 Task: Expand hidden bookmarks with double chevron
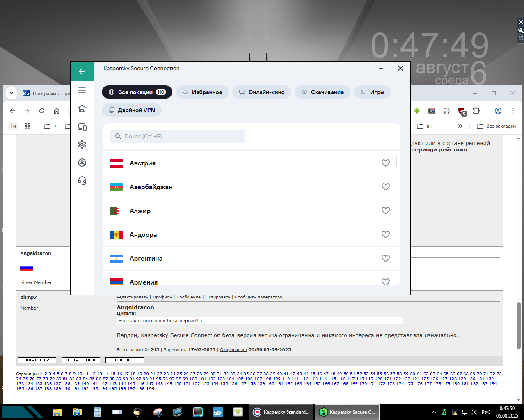click(460, 126)
